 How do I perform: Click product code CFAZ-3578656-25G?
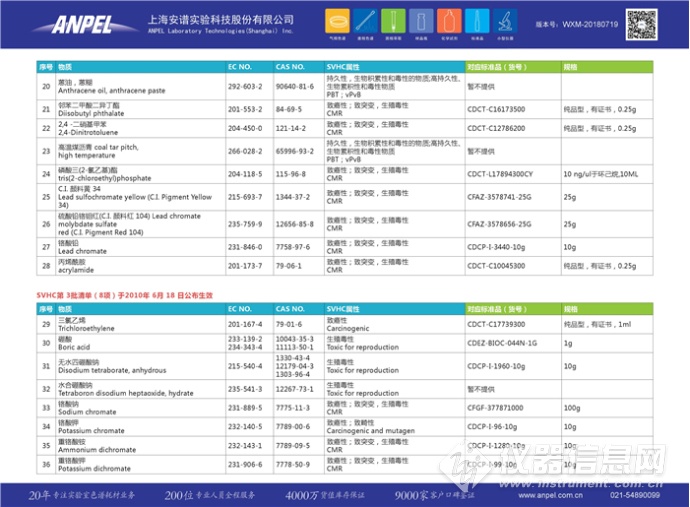pyautogui.click(x=499, y=224)
